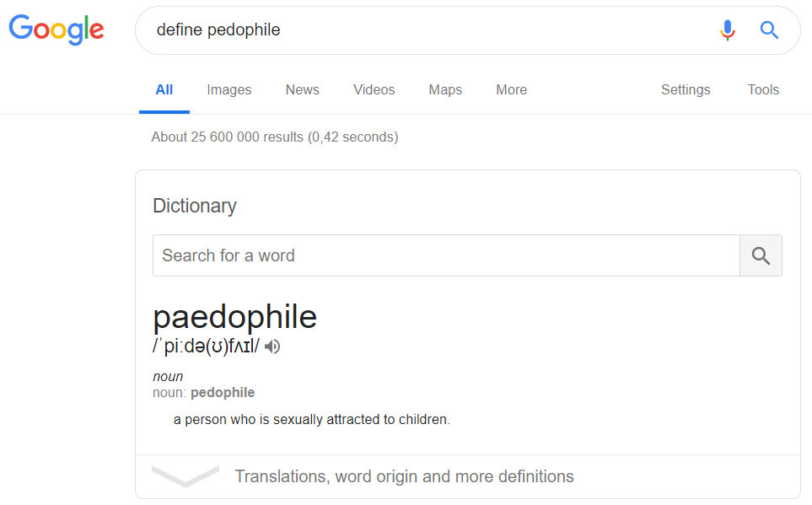812x505 pixels.
Task: Click 'Translations, word origin and more definitions' text
Action: pyautogui.click(x=404, y=476)
